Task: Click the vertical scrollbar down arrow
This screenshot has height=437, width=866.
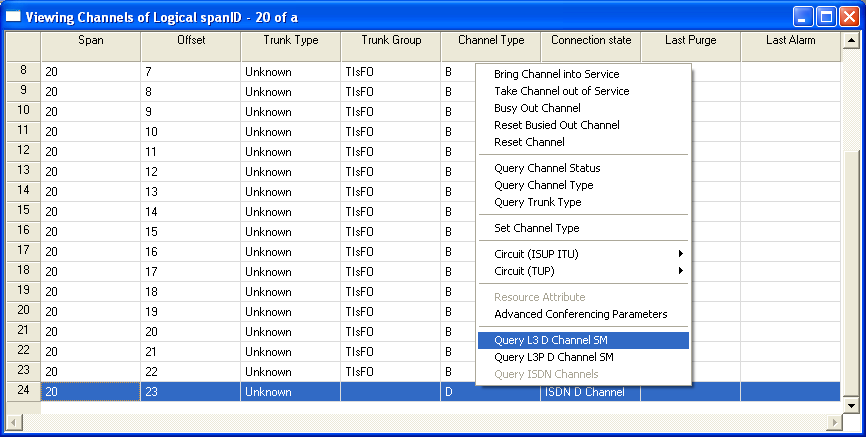Action: (x=851, y=405)
